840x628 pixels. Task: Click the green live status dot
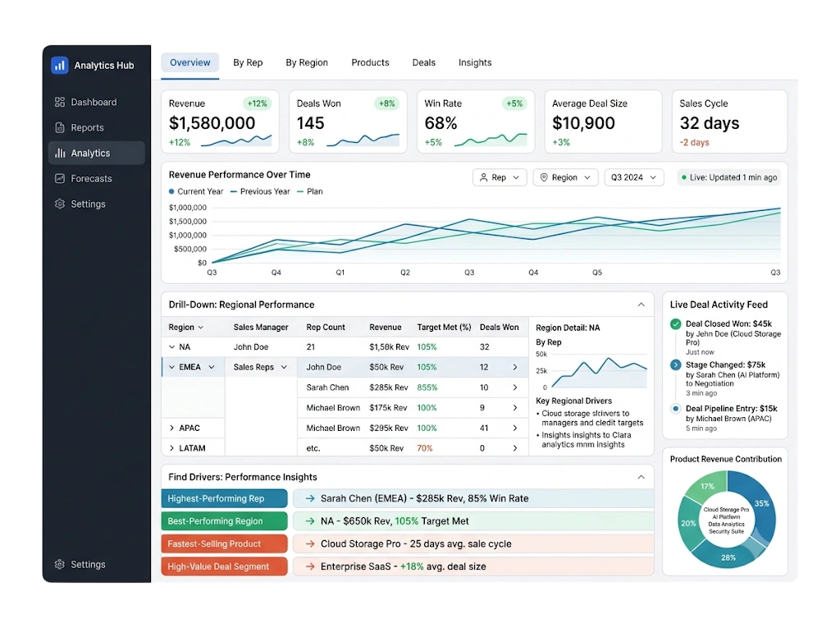pyautogui.click(x=684, y=177)
